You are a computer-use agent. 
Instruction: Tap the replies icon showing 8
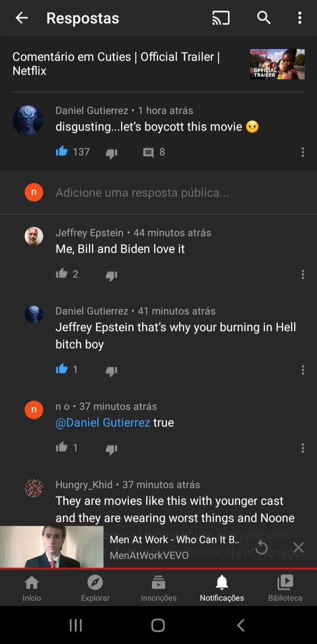148,153
